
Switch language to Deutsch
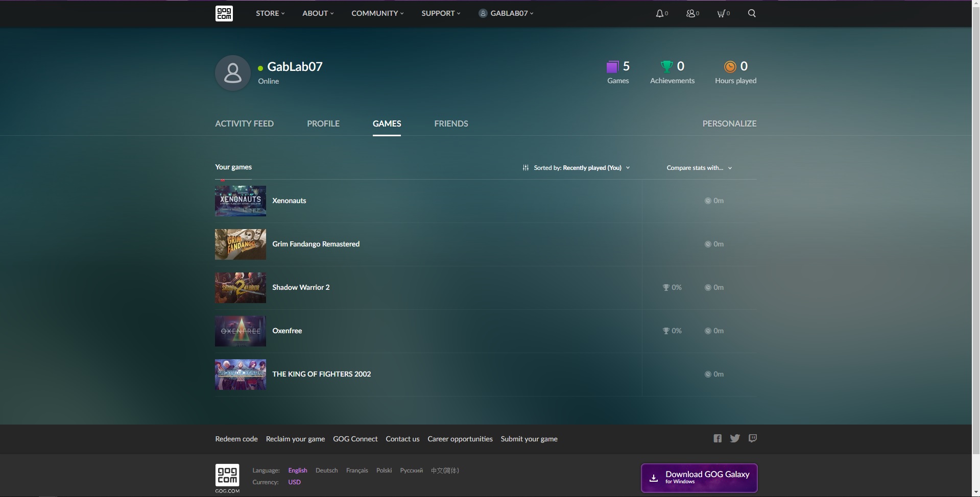tap(326, 470)
